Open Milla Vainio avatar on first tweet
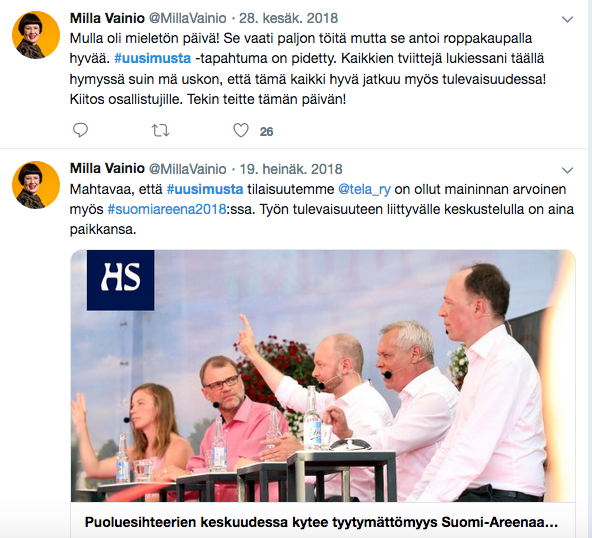The height and width of the screenshot is (538, 592). [36, 35]
